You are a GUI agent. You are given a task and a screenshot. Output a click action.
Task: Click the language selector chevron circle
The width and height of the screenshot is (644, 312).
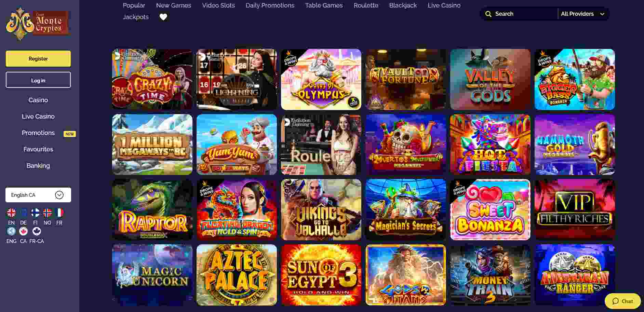pos(59,195)
